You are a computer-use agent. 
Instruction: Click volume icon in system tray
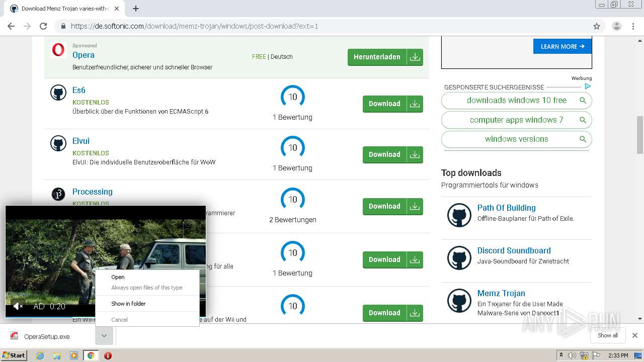[572, 355]
